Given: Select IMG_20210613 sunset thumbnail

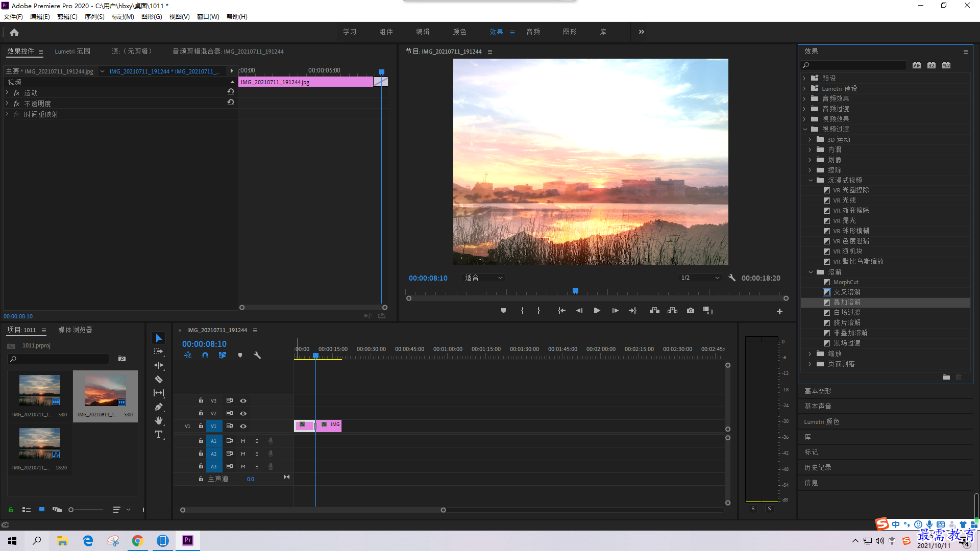Looking at the screenshot, I should coord(105,390).
